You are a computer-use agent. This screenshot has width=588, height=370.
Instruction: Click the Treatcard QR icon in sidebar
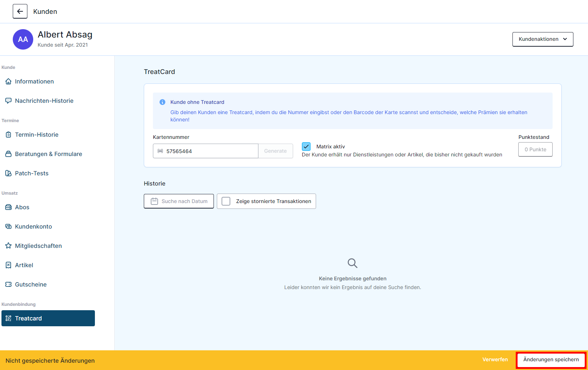(x=8, y=318)
